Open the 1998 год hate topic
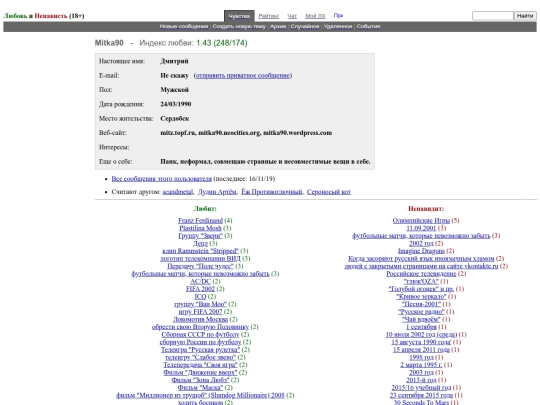 click(421, 357)
